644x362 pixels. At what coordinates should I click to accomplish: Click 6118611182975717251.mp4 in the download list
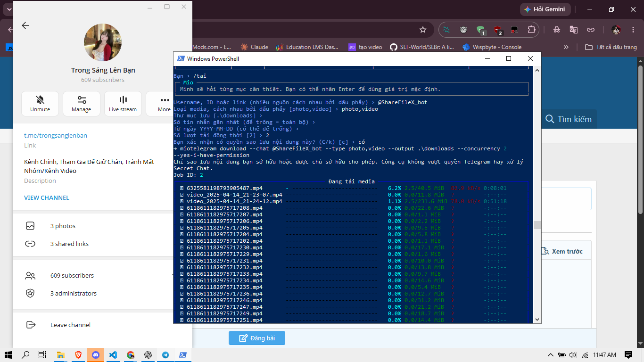(224, 320)
